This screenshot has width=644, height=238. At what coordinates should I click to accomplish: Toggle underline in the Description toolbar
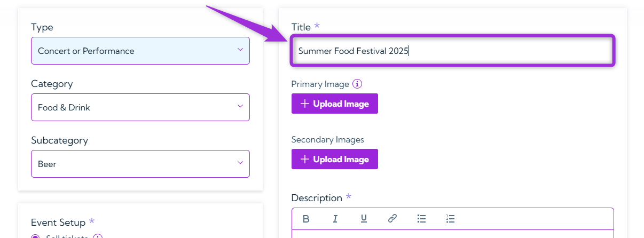(364, 218)
